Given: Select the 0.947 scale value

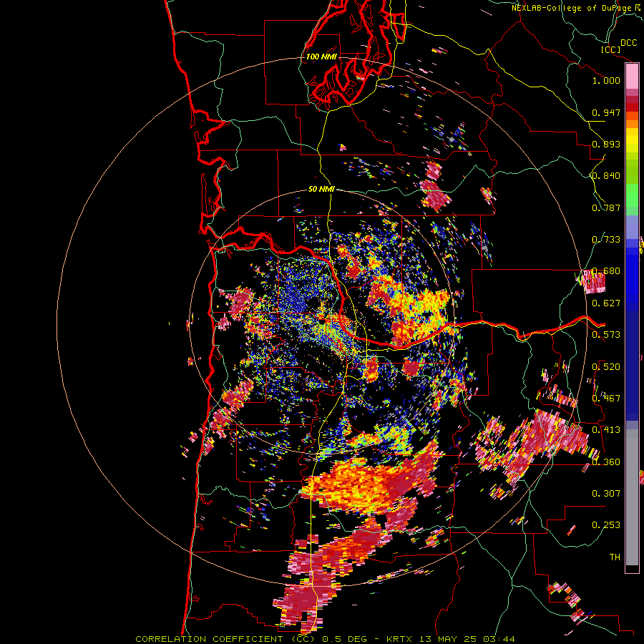Looking at the screenshot, I should point(606,112).
